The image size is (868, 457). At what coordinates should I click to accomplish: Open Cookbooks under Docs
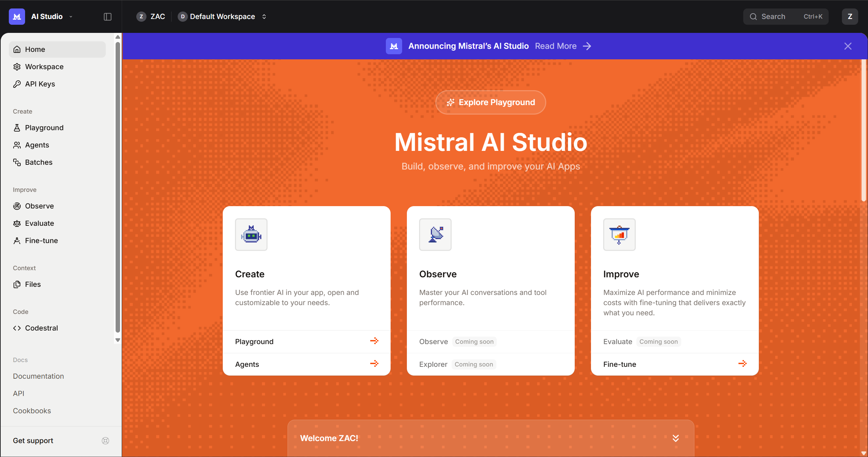32,411
